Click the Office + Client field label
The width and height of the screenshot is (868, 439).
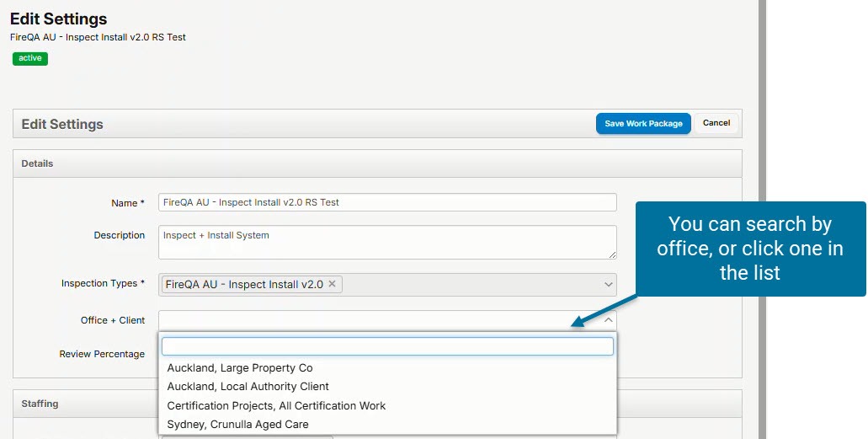point(112,320)
